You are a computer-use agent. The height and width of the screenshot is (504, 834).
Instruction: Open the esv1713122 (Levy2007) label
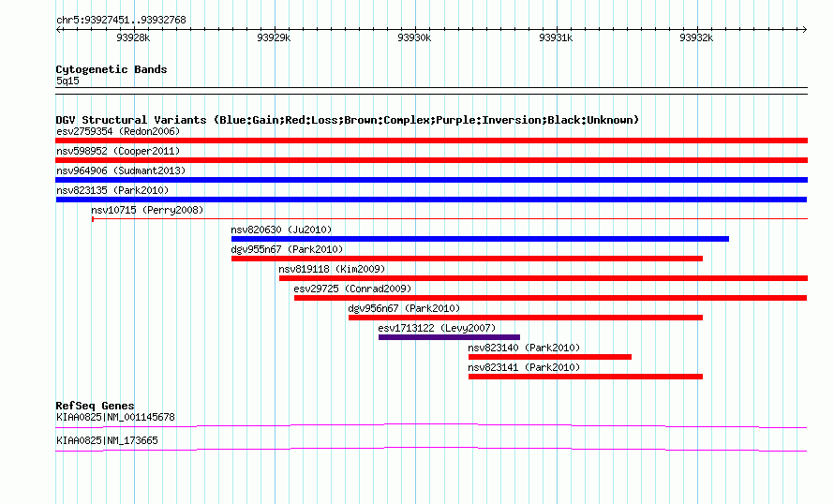click(x=437, y=328)
